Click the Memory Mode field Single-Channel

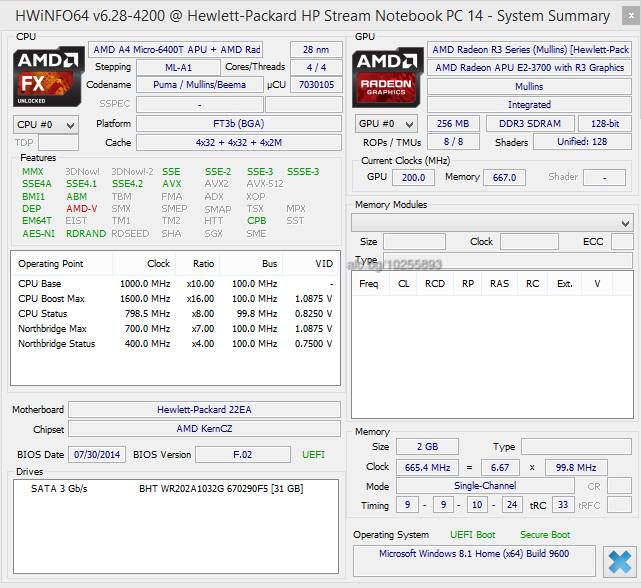(x=485, y=486)
